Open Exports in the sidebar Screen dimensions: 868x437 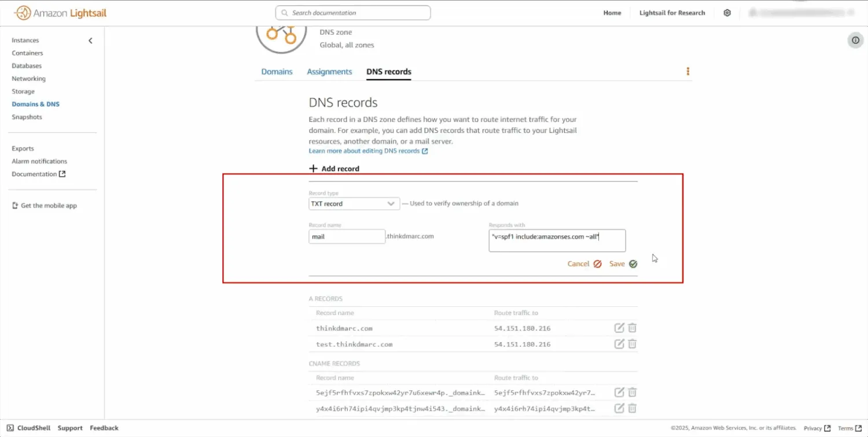click(23, 149)
